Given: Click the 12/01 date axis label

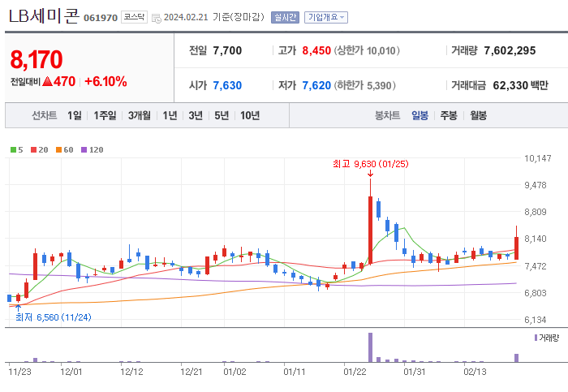Looking at the screenshot, I should pyautogui.click(x=71, y=372).
